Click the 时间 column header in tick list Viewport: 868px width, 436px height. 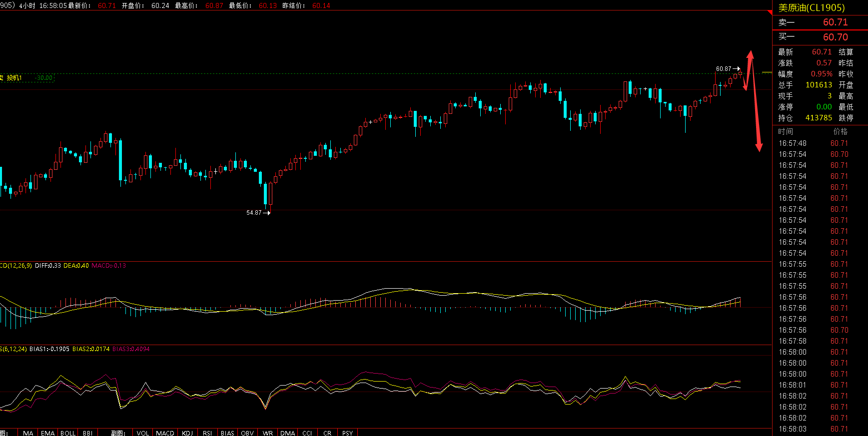click(786, 131)
